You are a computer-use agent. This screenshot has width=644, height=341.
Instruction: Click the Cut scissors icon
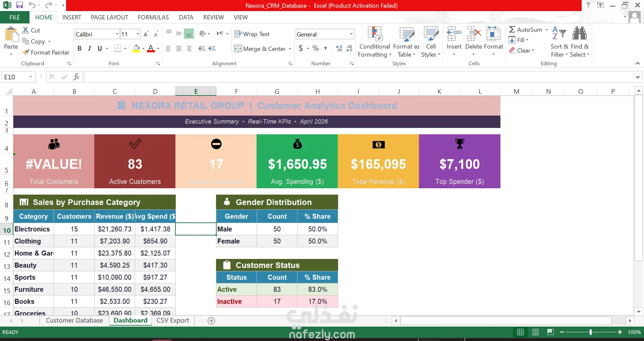[25, 30]
